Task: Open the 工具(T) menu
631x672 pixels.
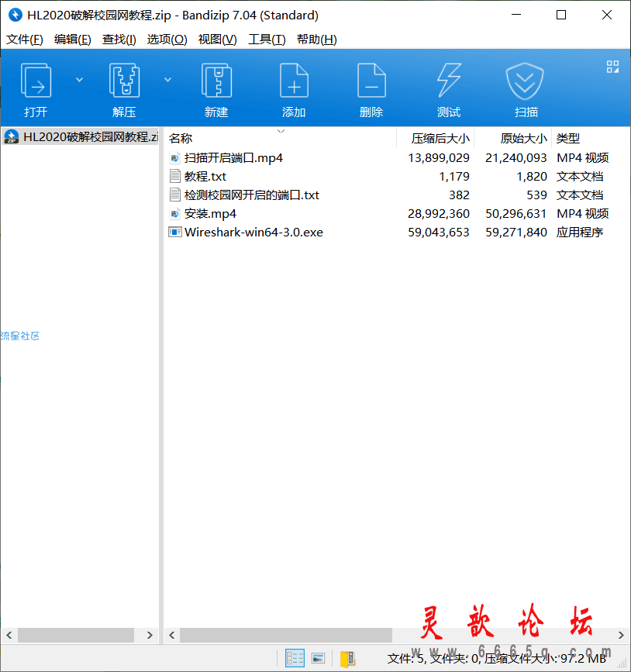Action: pos(267,40)
